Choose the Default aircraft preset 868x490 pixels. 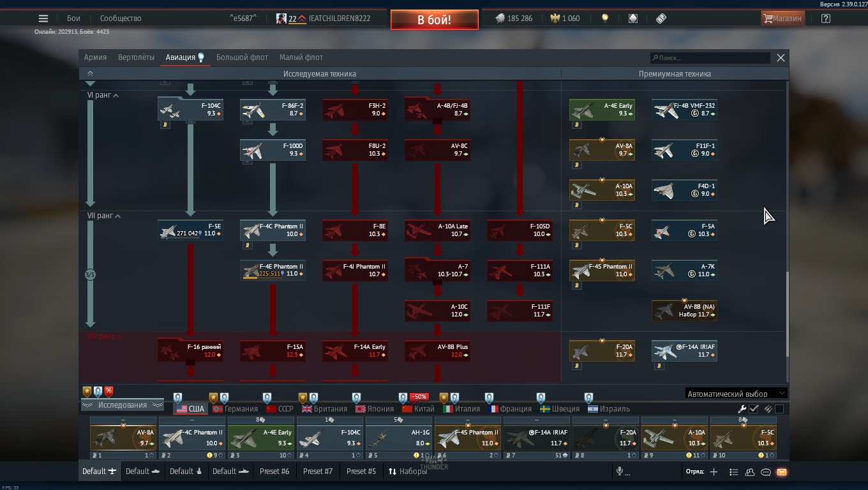(99, 471)
